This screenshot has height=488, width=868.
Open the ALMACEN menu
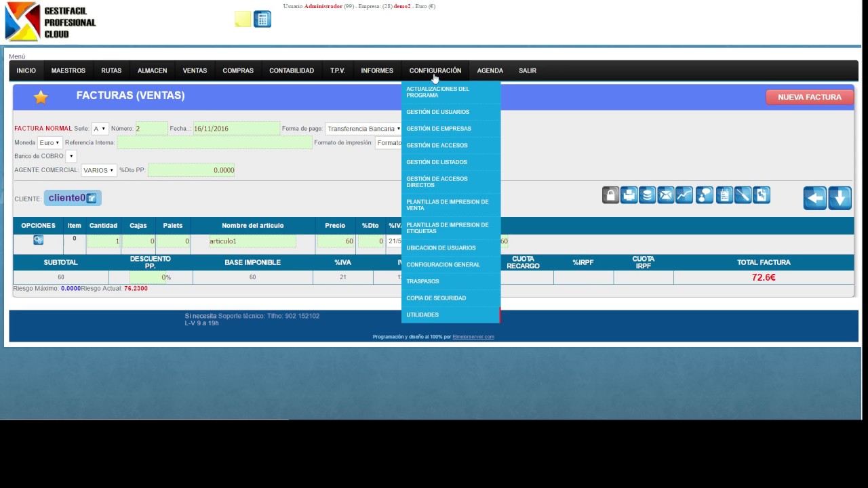point(152,70)
